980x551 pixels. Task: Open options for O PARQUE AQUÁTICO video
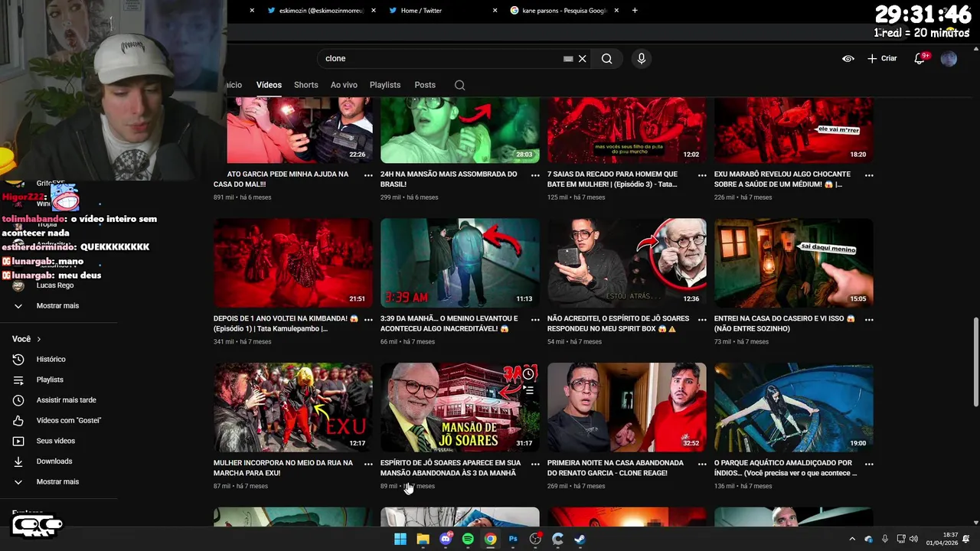(869, 464)
